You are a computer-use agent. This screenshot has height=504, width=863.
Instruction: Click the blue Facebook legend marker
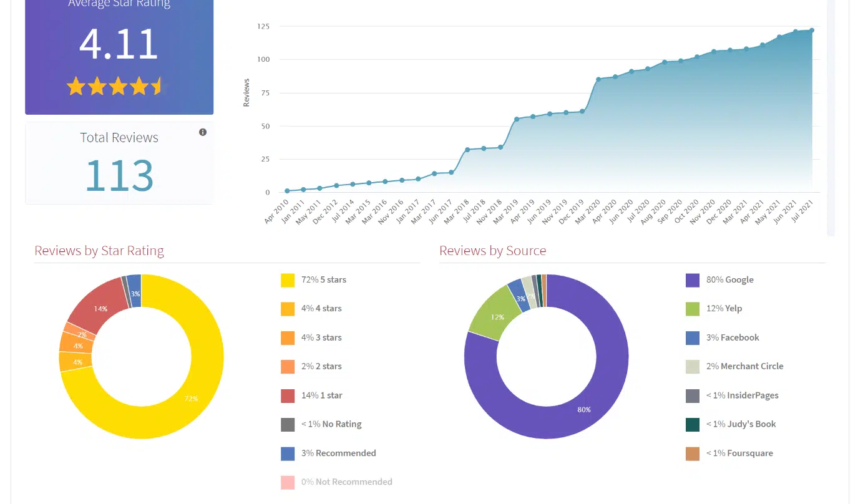pyautogui.click(x=693, y=337)
